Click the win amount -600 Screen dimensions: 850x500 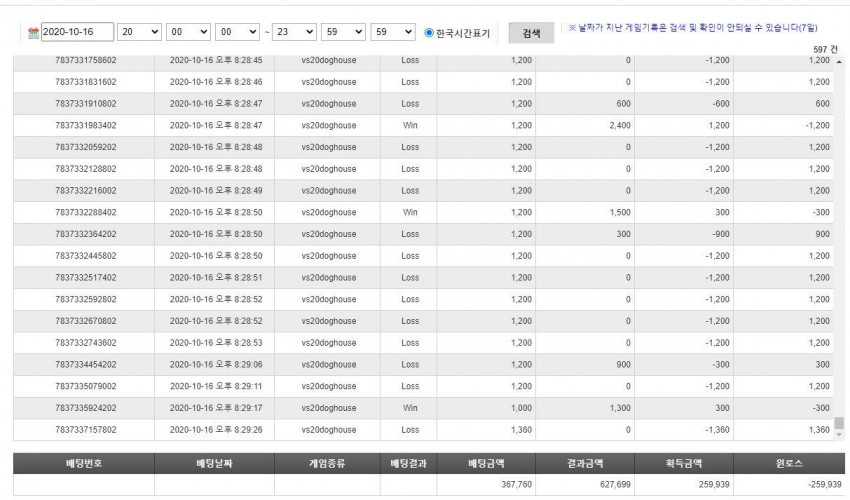tap(720, 104)
